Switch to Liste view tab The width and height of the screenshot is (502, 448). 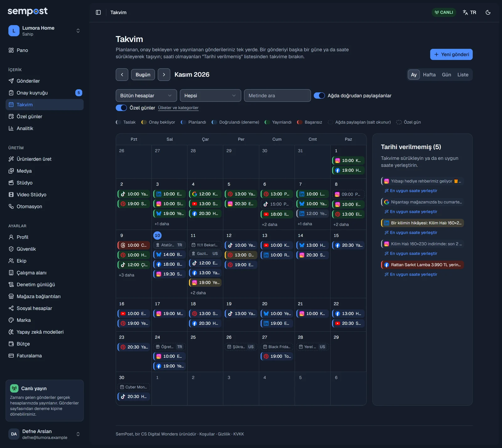pyautogui.click(x=463, y=75)
